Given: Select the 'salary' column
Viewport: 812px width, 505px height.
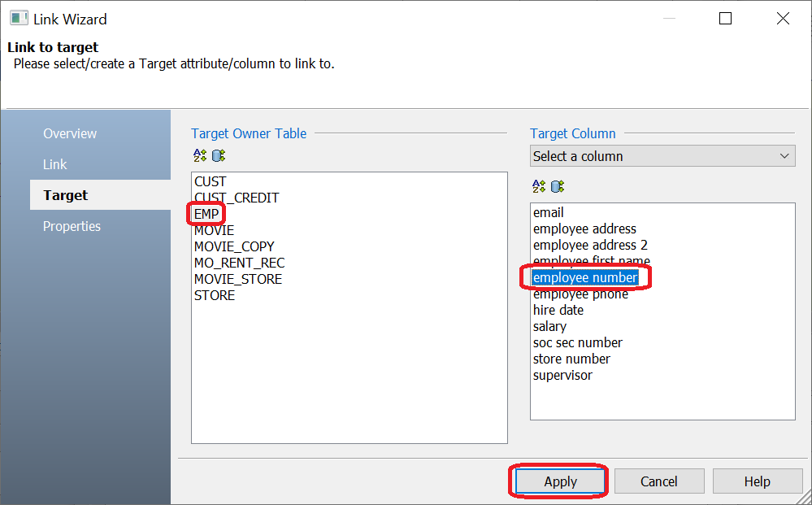Looking at the screenshot, I should [x=550, y=327].
